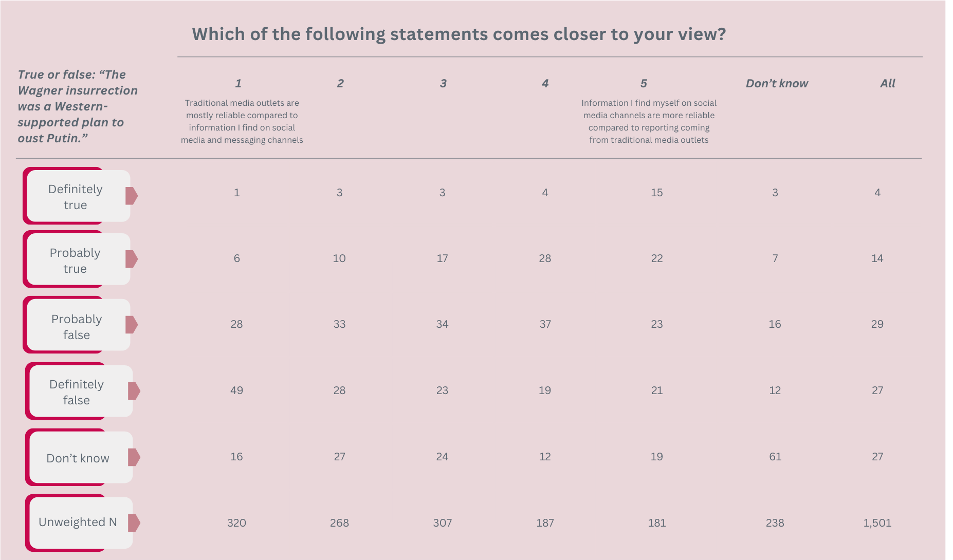Select the Unweighted N row label
Screen dimensions: 953x560
pos(78,522)
